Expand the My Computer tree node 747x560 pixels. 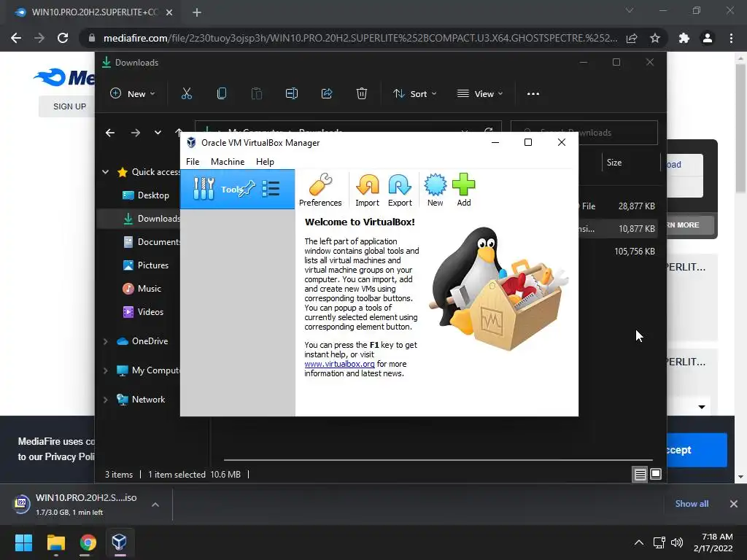105,370
